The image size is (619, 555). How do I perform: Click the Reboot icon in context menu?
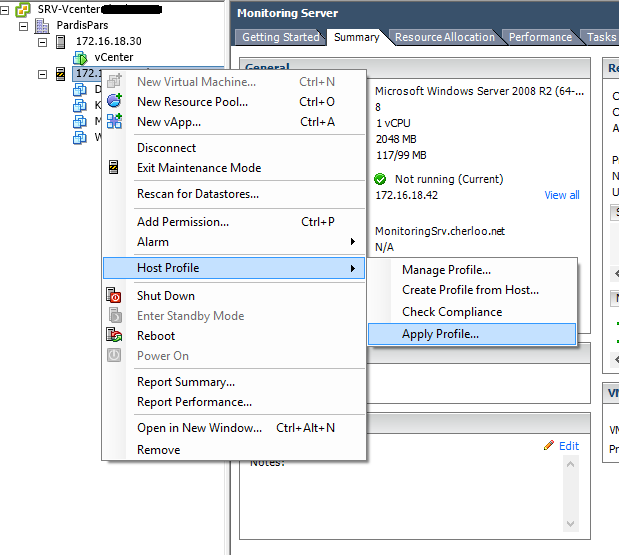114,335
